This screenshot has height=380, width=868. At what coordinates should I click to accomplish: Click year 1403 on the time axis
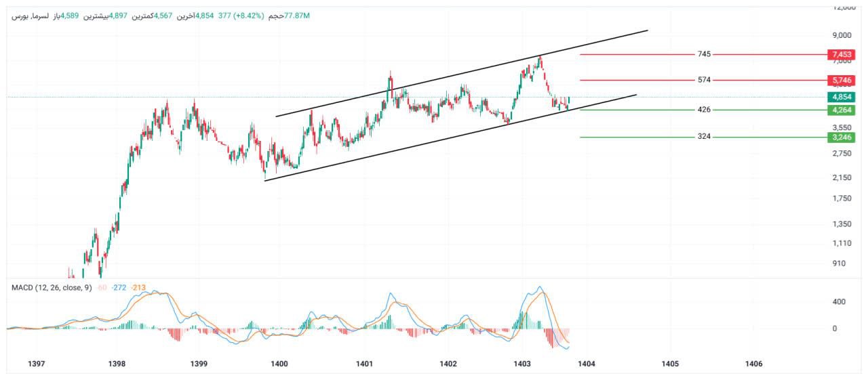tap(522, 364)
